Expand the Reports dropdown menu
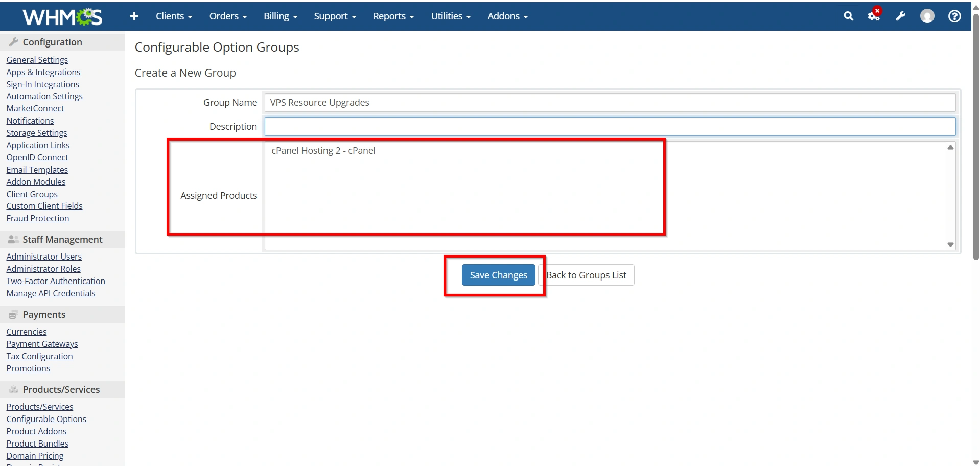The image size is (980, 466). (x=393, y=16)
